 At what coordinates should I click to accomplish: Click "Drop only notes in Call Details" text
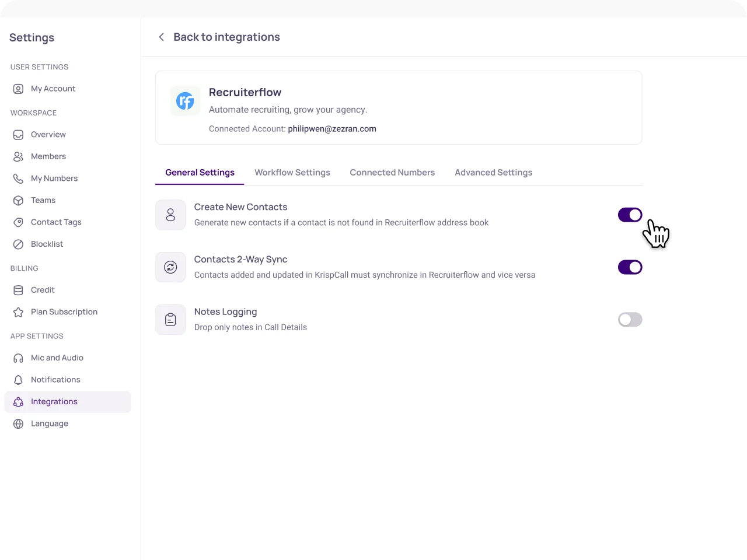(x=250, y=327)
